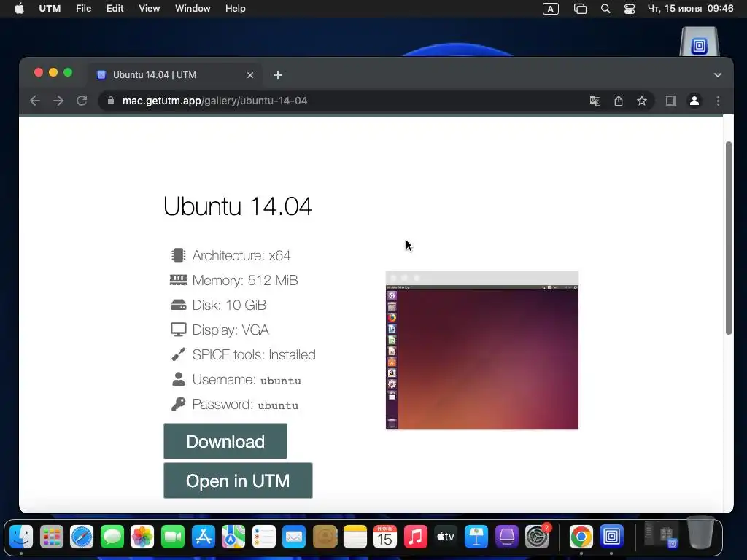The image size is (747, 560).
Task: Click the page vertical scrollbar
Action: pyautogui.click(x=729, y=238)
